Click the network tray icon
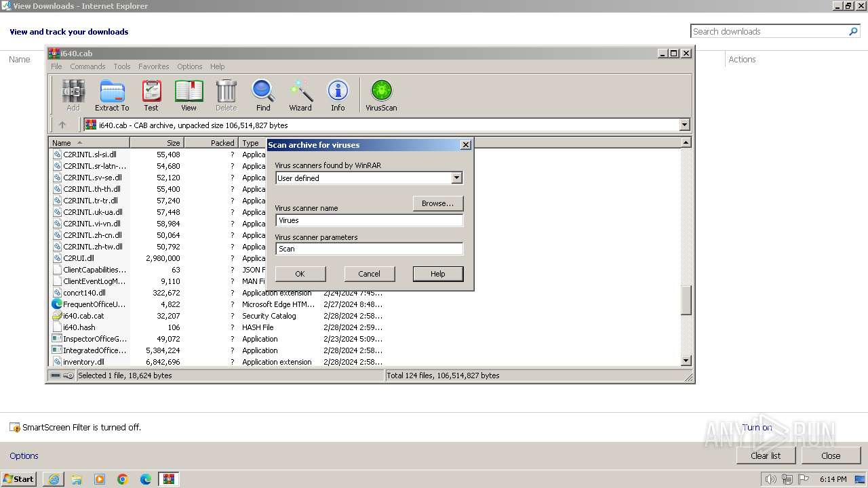The image size is (868, 488). click(787, 479)
